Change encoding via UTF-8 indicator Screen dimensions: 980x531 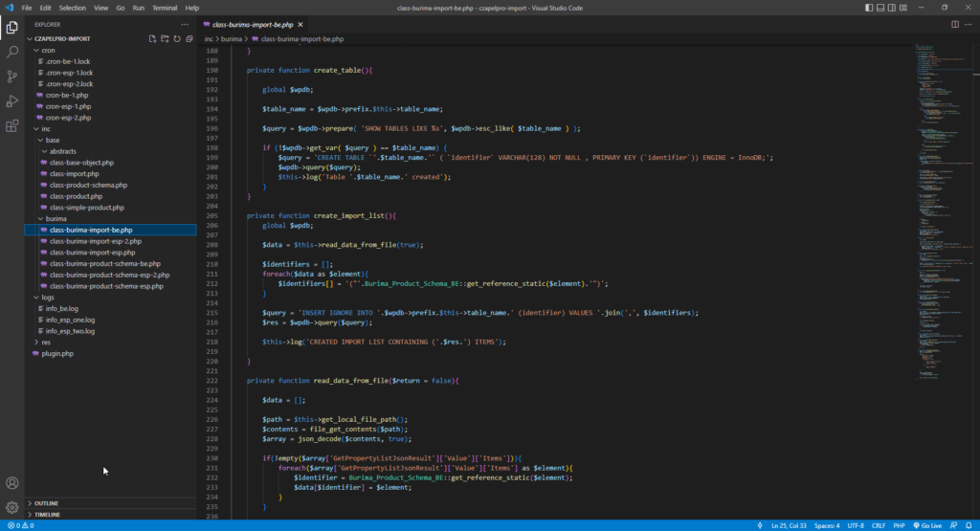(x=855, y=525)
